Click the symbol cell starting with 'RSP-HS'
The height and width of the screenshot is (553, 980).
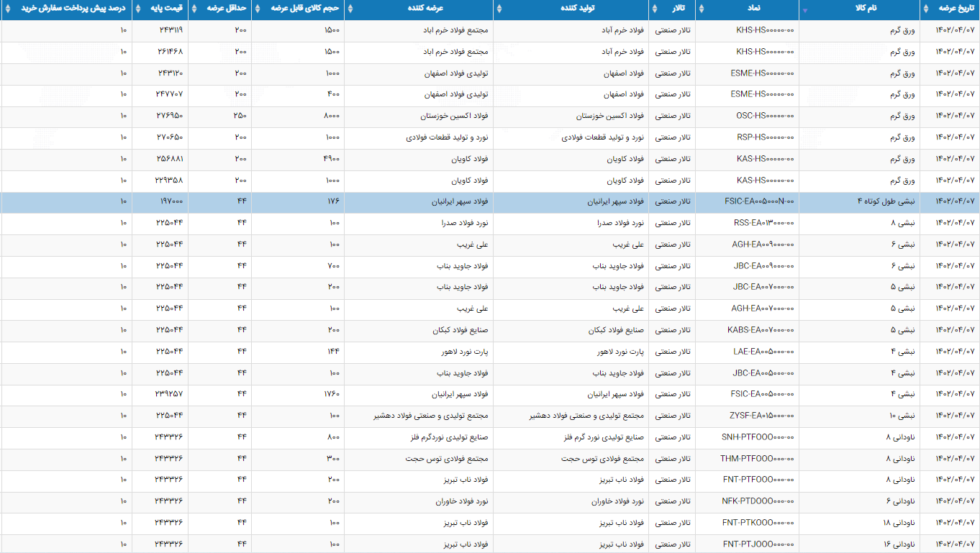tap(766, 137)
